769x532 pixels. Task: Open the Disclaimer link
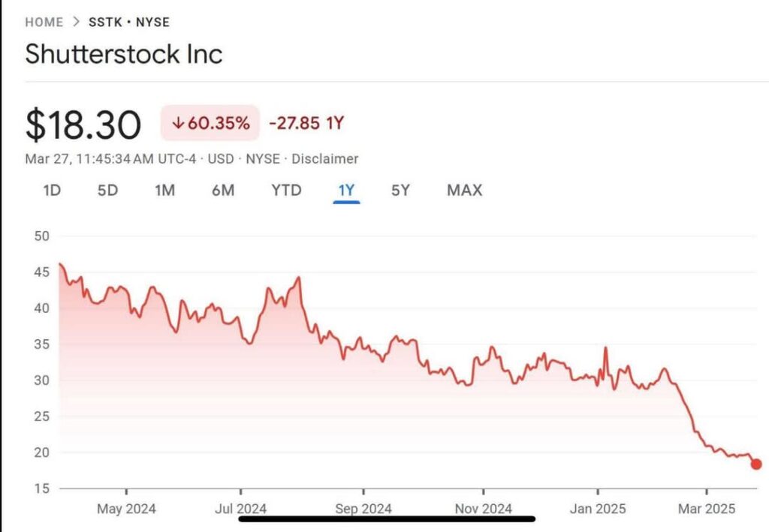coord(325,159)
